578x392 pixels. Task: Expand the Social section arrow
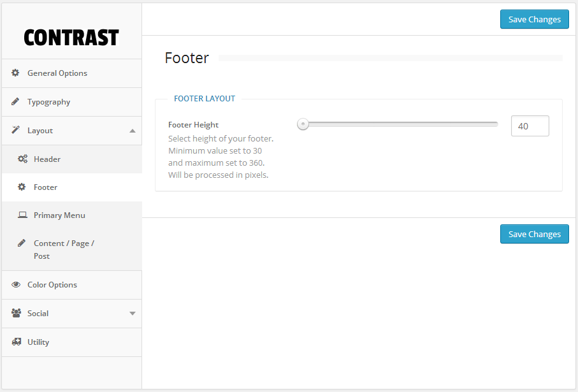click(133, 314)
